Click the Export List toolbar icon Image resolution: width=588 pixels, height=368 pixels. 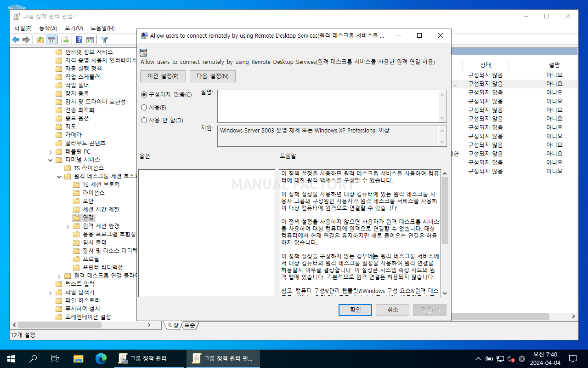(x=65, y=40)
